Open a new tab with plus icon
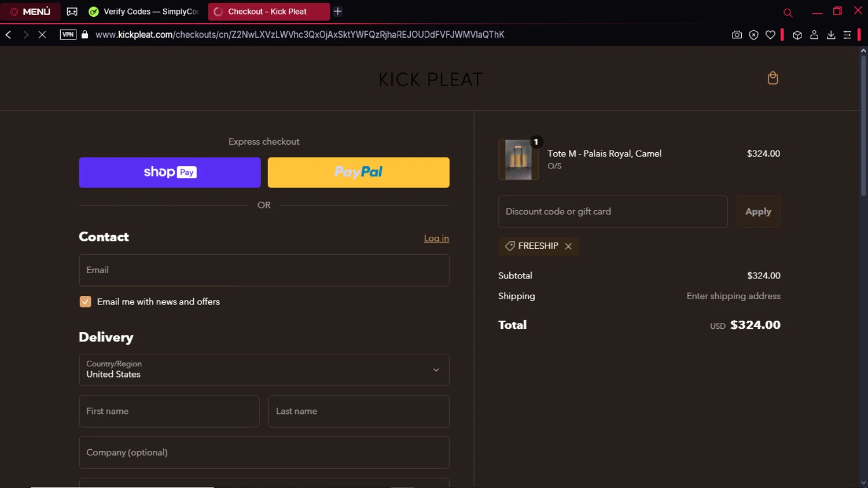Image resolution: width=868 pixels, height=488 pixels. coord(338,12)
